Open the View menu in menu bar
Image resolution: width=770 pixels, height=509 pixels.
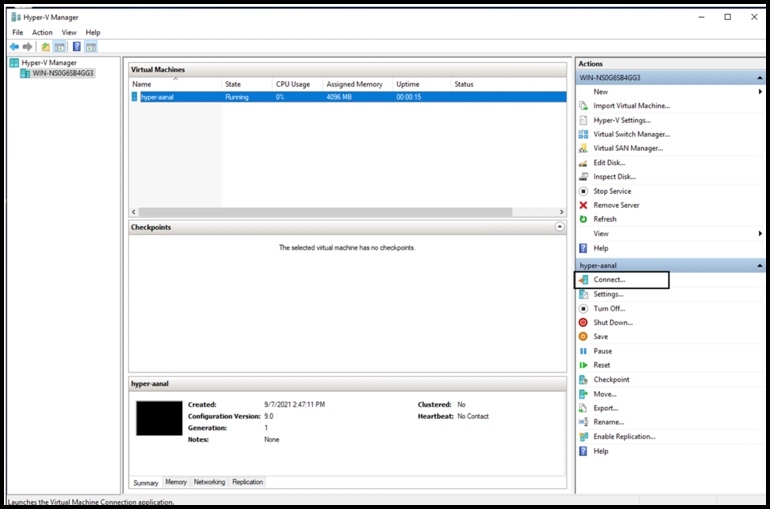click(x=69, y=32)
